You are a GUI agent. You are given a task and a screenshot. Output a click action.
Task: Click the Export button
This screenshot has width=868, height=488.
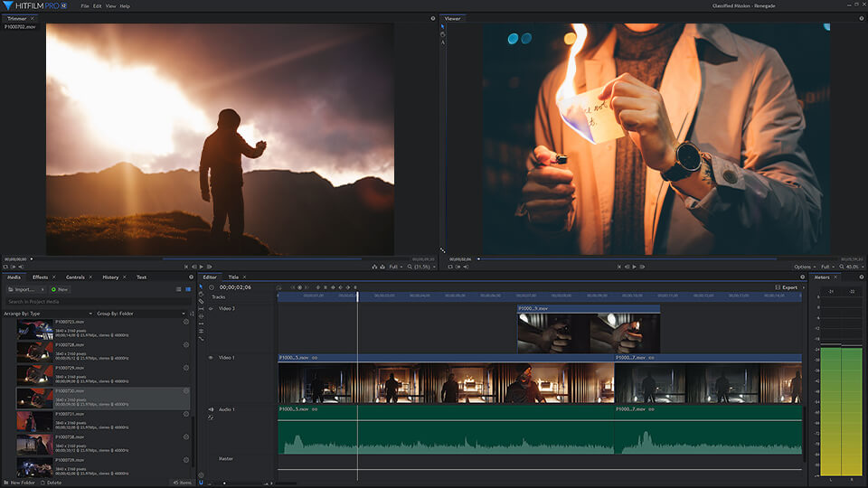pyautogui.click(x=786, y=287)
